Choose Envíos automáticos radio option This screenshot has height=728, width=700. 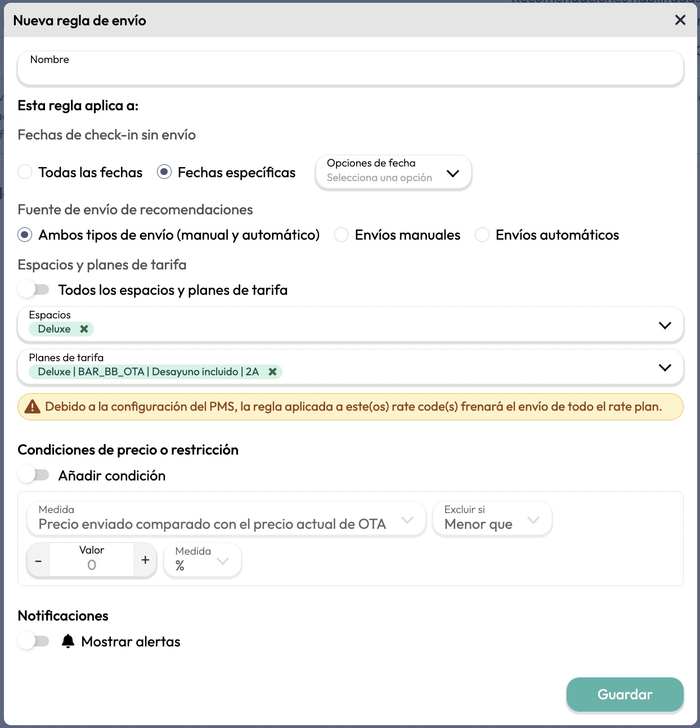(x=482, y=235)
